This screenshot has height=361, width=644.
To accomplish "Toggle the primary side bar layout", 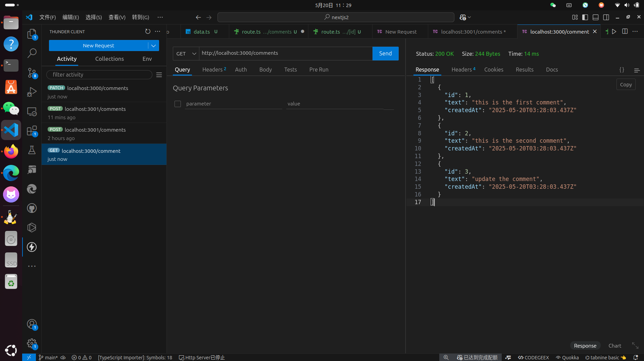I will pos(585,17).
